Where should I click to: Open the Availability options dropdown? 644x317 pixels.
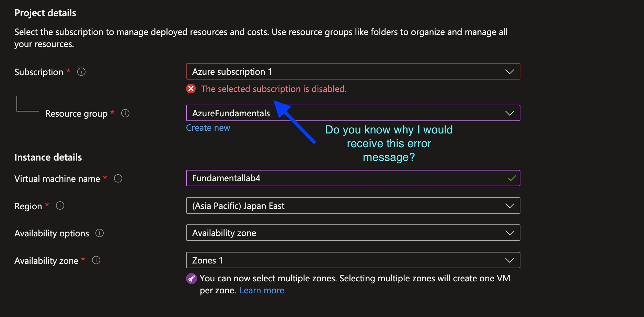(509, 233)
